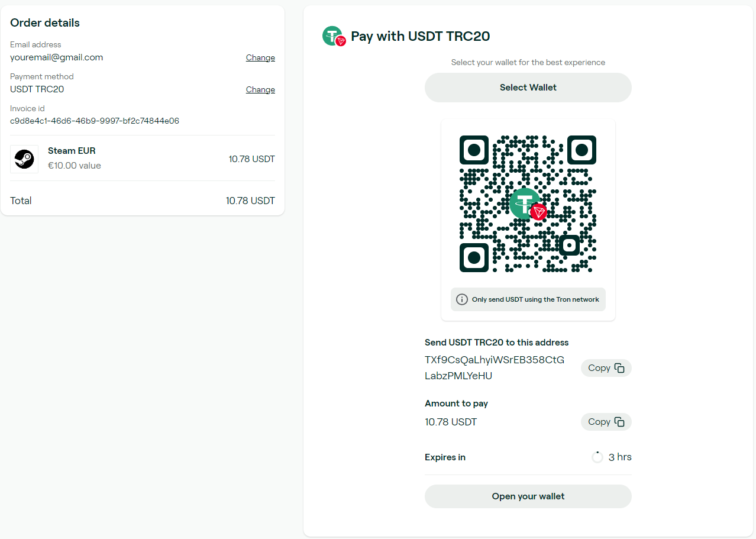The image size is (756, 539).
Task: Click the Steam logo icon in order details
Action: (x=24, y=159)
